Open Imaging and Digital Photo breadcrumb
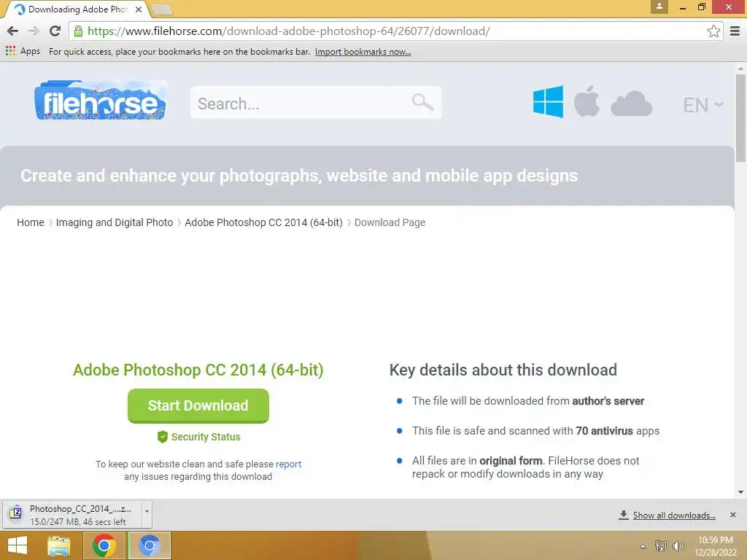Screen dimensions: 747x560 (x=115, y=222)
